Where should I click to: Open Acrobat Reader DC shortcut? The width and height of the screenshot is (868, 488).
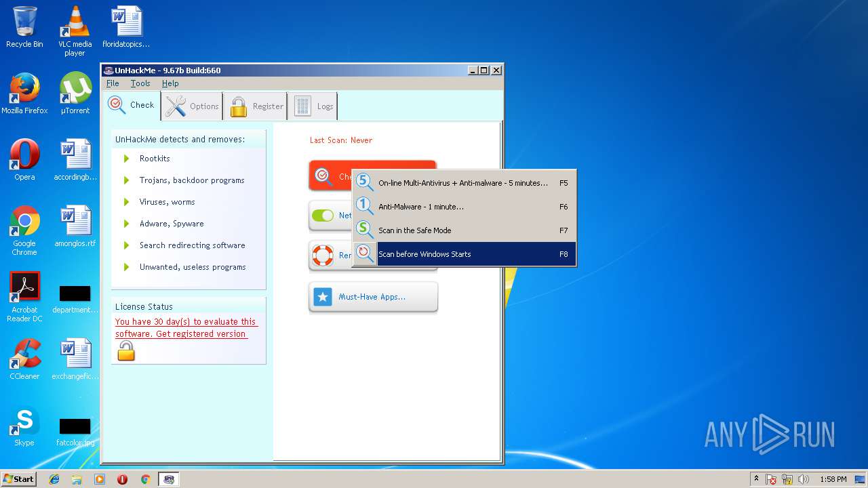[24, 297]
